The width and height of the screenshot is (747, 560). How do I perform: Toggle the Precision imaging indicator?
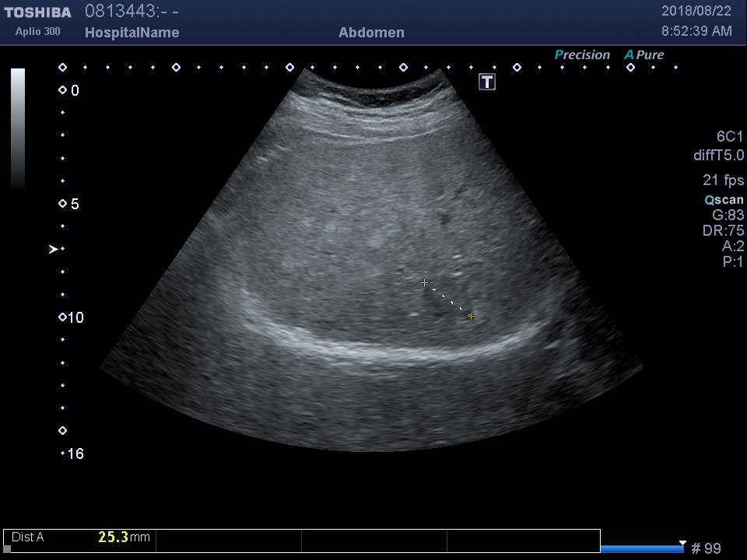click(x=582, y=55)
